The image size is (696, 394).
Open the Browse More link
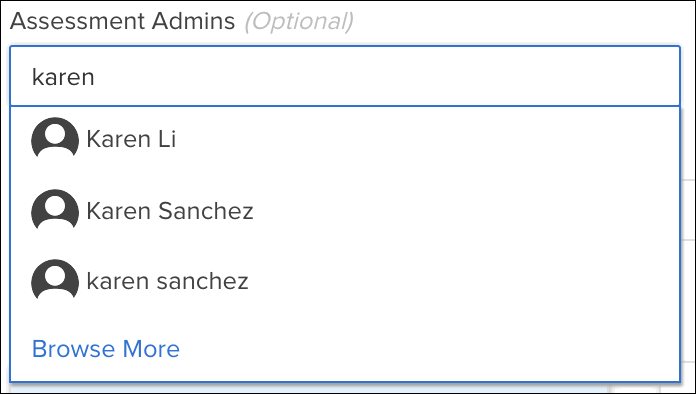coord(106,349)
